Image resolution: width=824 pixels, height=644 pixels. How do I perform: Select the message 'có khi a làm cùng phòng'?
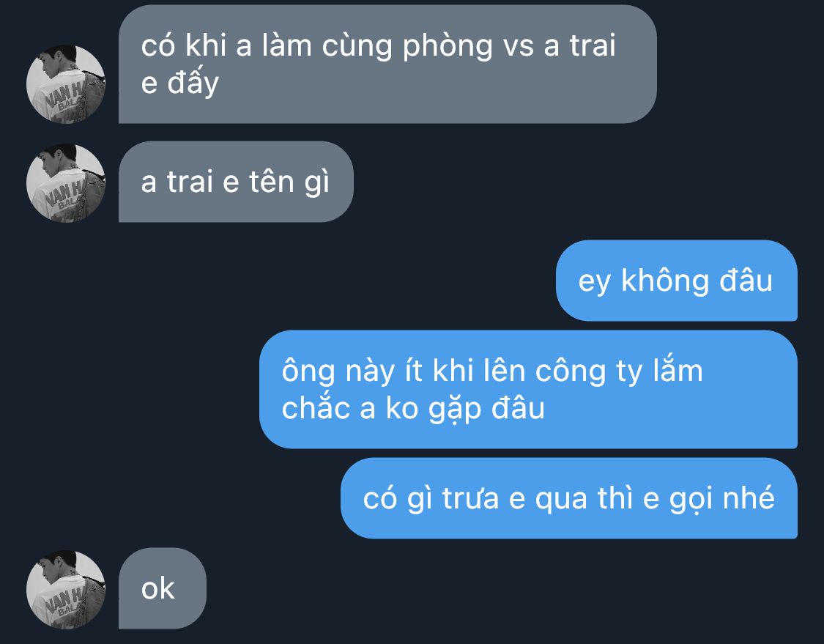coord(387,64)
